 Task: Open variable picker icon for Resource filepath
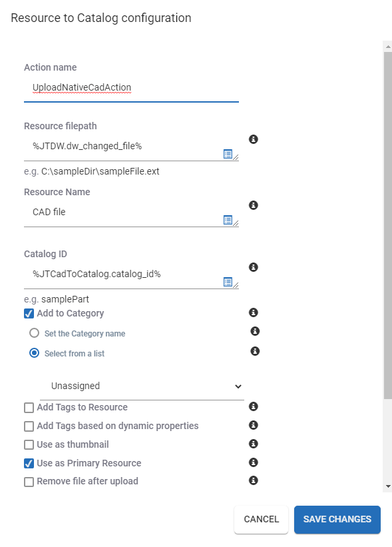pos(228,154)
